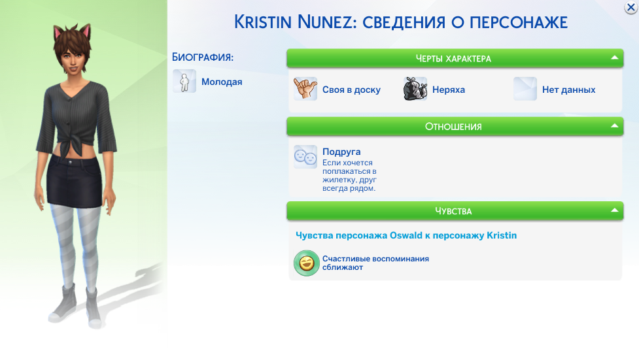Click the Своя в доску trait name

tap(351, 90)
